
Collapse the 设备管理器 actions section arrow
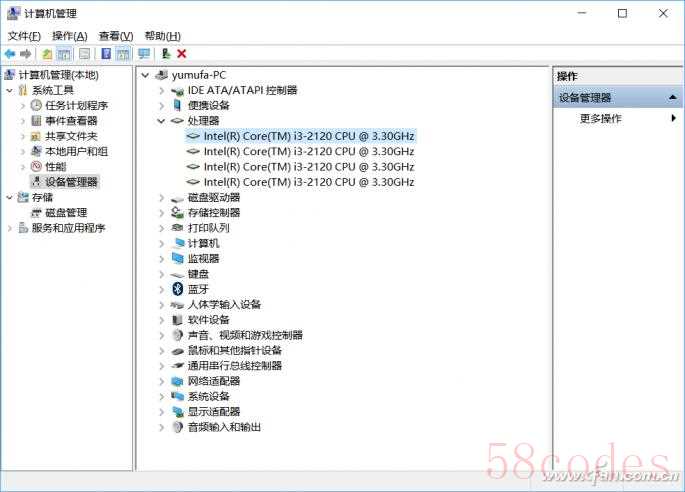coord(673,97)
